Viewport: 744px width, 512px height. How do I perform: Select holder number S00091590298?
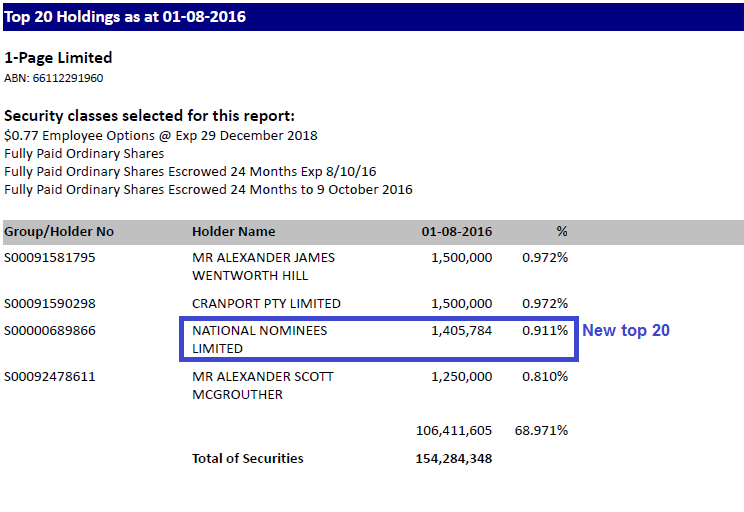(50, 304)
